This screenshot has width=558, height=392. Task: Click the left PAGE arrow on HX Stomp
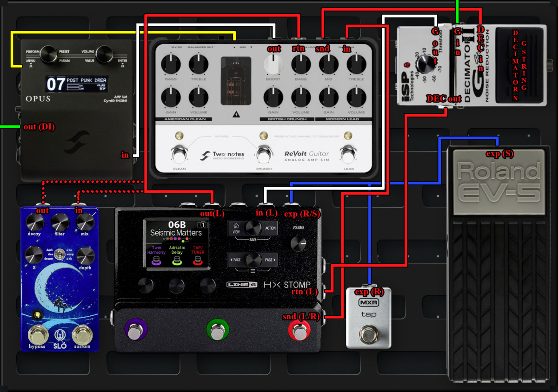[x=236, y=260]
